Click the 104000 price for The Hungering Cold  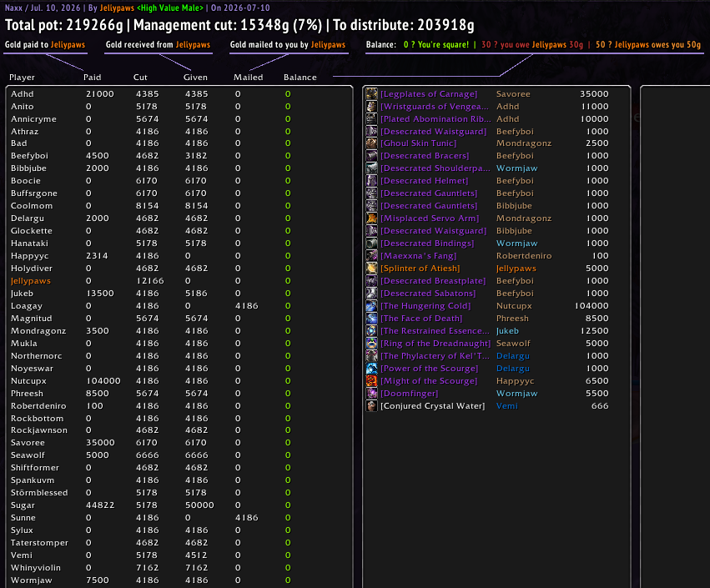pyautogui.click(x=592, y=305)
